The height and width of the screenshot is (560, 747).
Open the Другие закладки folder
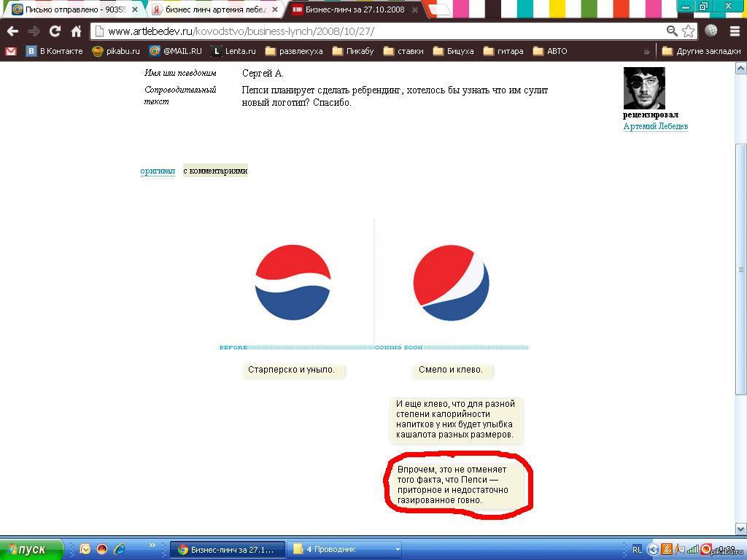(x=701, y=51)
